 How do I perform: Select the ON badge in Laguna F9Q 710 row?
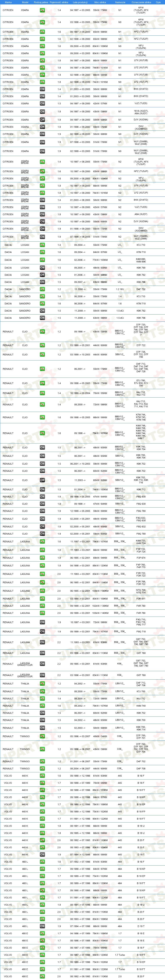tap(42, 622)
